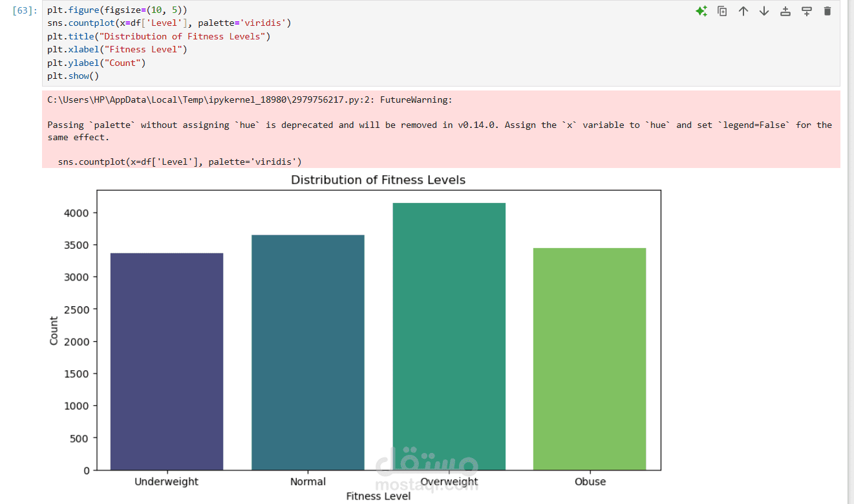This screenshot has height=504, width=854.
Task: Click the 2000 y-axis tick label
Action: [77, 342]
